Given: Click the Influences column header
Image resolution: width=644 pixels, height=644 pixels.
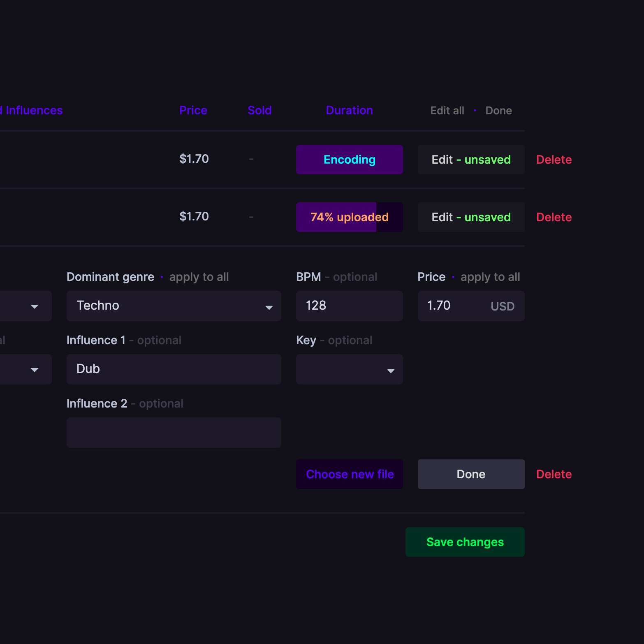Looking at the screenshot, I should 33,110.
